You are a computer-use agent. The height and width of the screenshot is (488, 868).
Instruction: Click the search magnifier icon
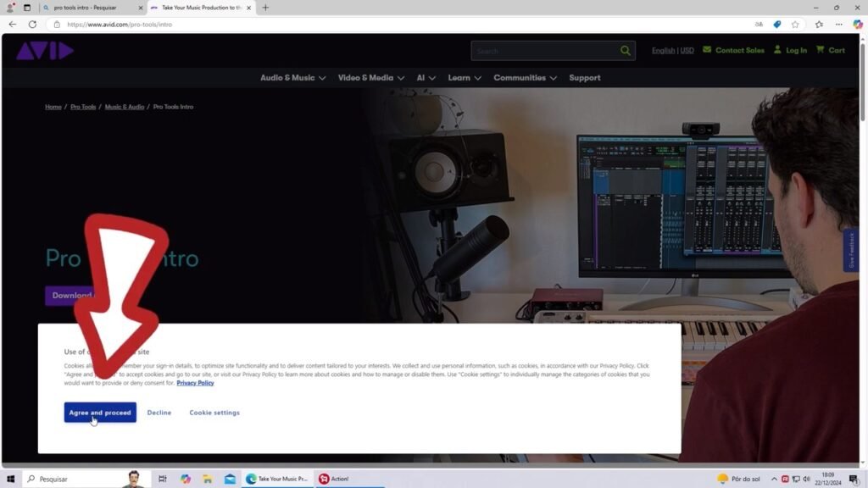tap(625, 51)
